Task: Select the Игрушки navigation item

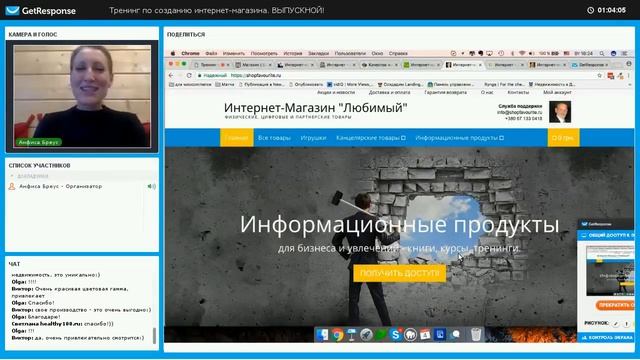Action: click(313, 138)
